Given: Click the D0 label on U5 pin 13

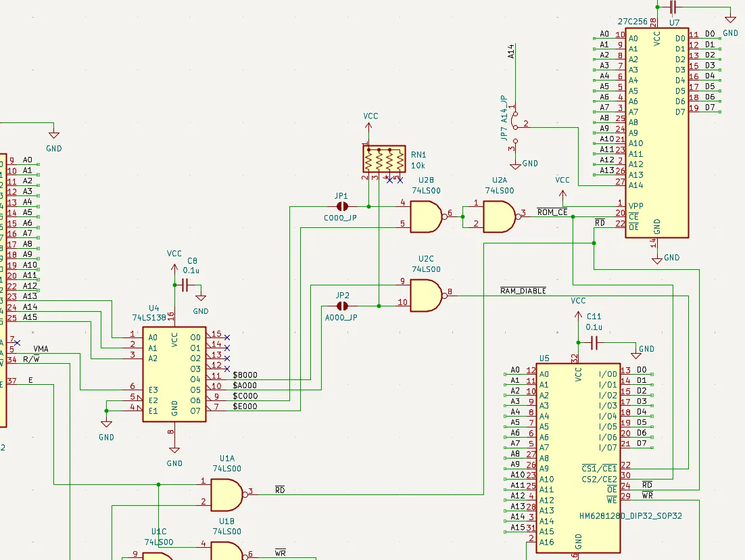Looking at the screenshot, I should 642,369.
